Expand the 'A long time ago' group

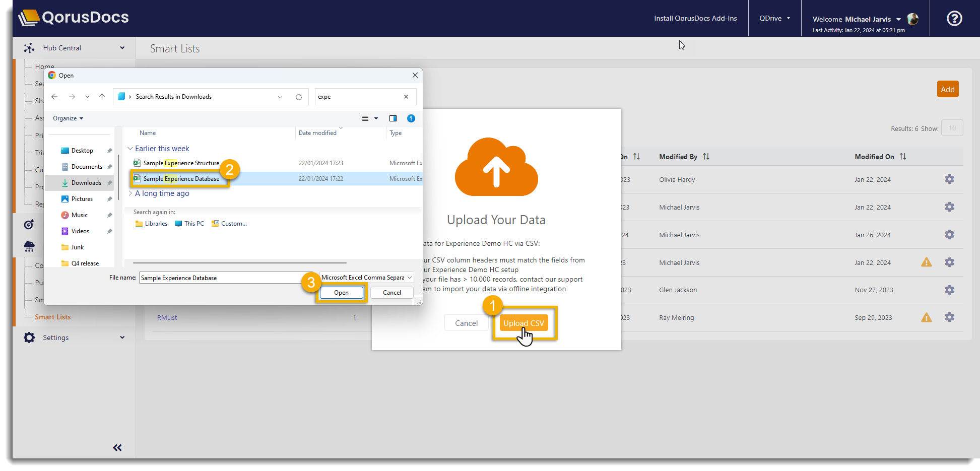pos(131,193)
